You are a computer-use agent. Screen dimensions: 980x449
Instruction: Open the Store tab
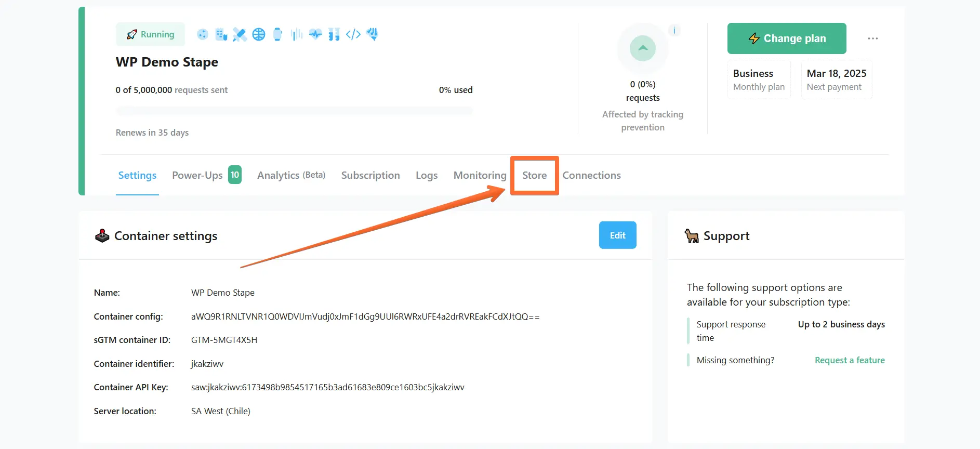534,175
